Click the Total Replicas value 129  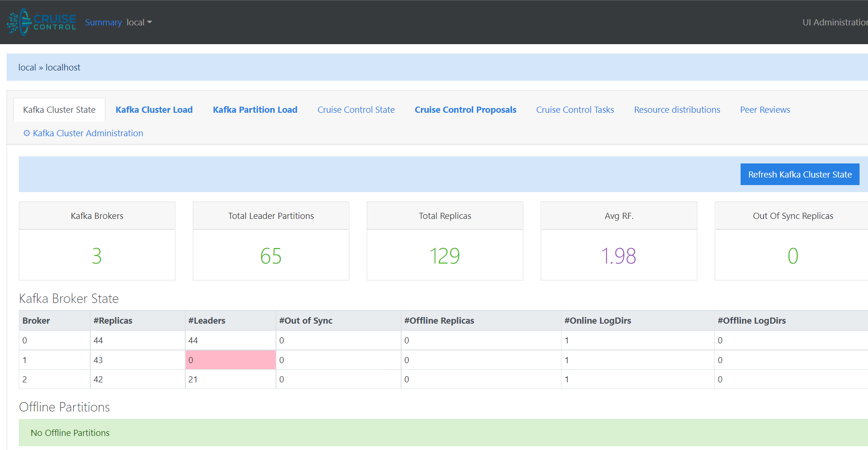point(445,256)
